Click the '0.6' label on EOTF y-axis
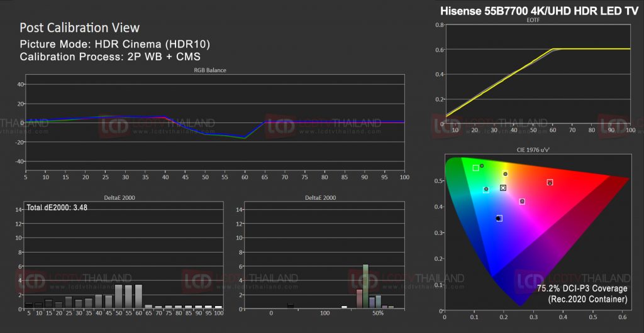644x333 pixels. [438, 50]
